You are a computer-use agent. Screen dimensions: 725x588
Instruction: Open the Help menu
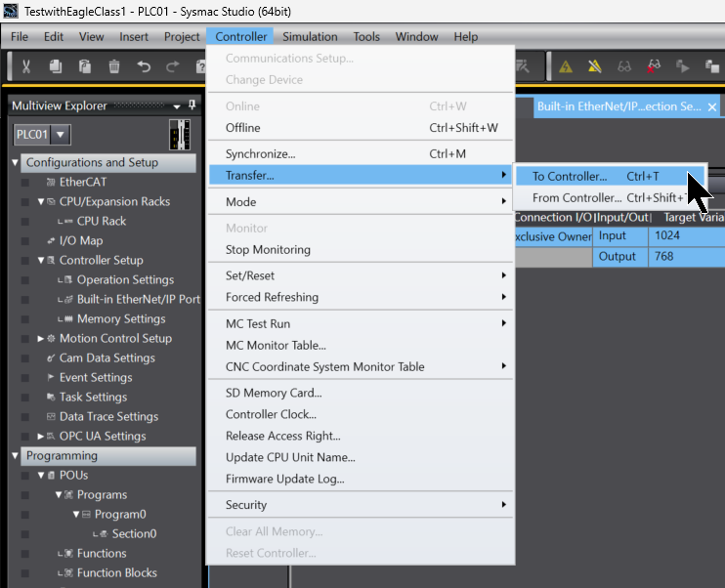click(x=466, y=36)
